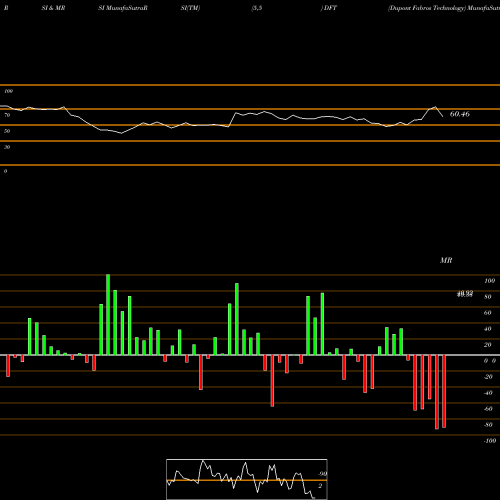Click the 100 label on the RSI scale
The height and width of the screenshot is (500, 500).
[x=8, y=91]
